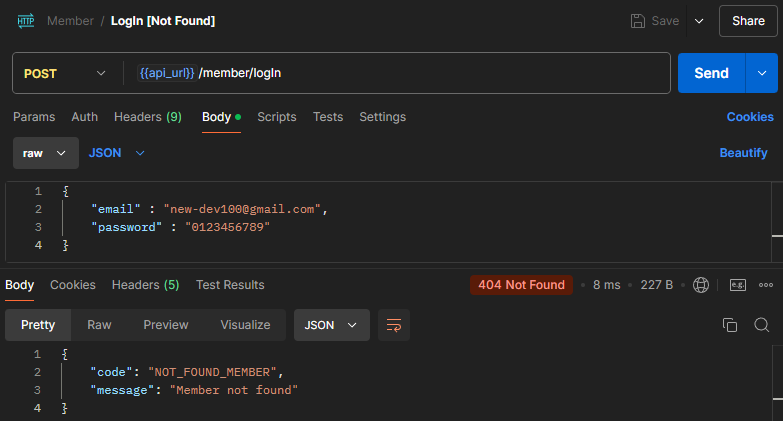Screen dimensions: 783x421
Task: Click the 404 Not Found status badge
Action: (521, 285)
